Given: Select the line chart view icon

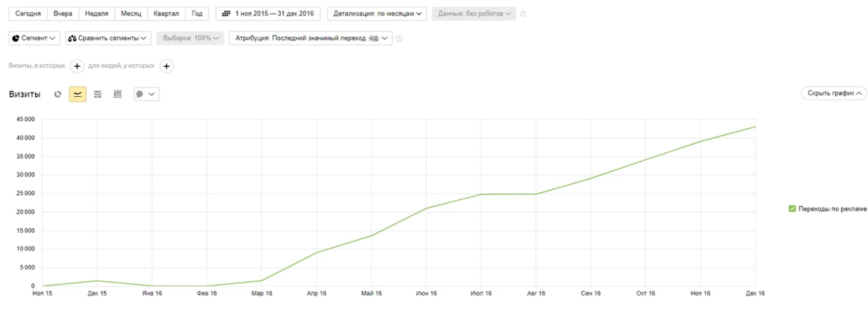Looking at the screenshot, I should point(77,94).
